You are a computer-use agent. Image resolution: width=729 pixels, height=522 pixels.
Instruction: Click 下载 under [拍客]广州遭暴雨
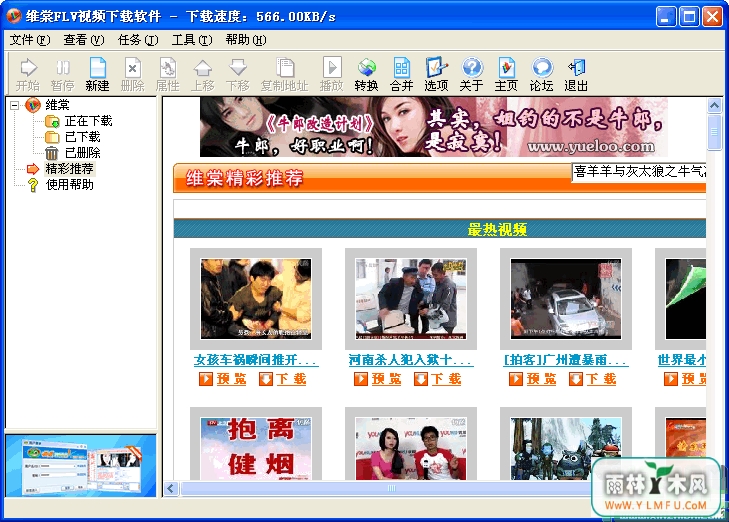pos(593,379)
